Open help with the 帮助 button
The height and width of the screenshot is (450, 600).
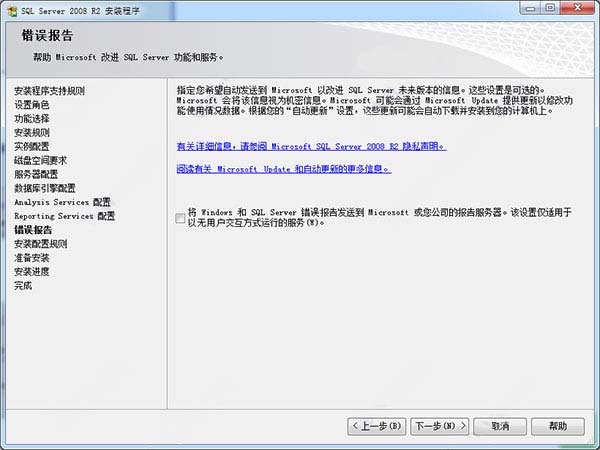coord(558,426)
